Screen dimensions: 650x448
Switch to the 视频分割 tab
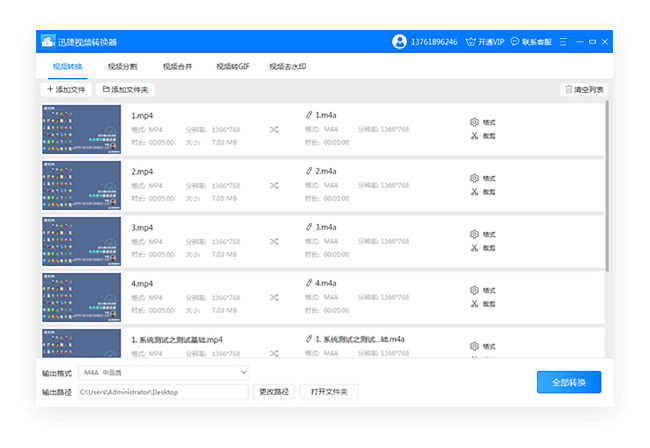click(122, 66)
